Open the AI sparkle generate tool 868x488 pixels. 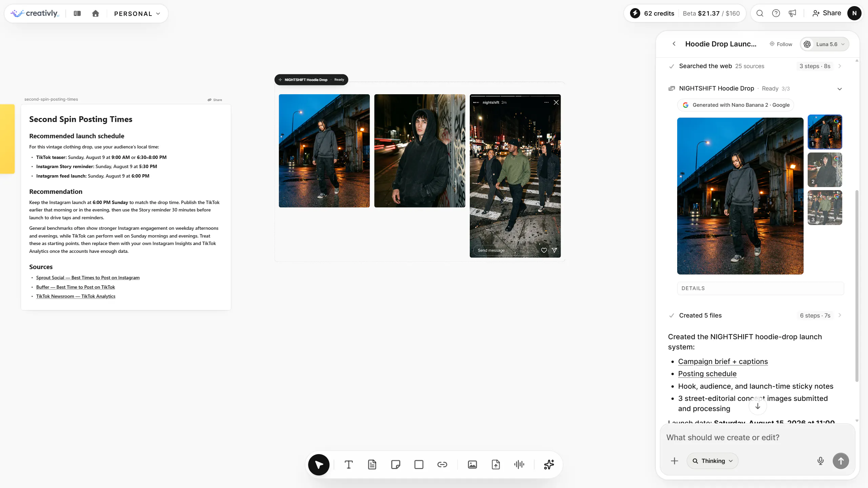pyautogui.click(x=549, y=465)
